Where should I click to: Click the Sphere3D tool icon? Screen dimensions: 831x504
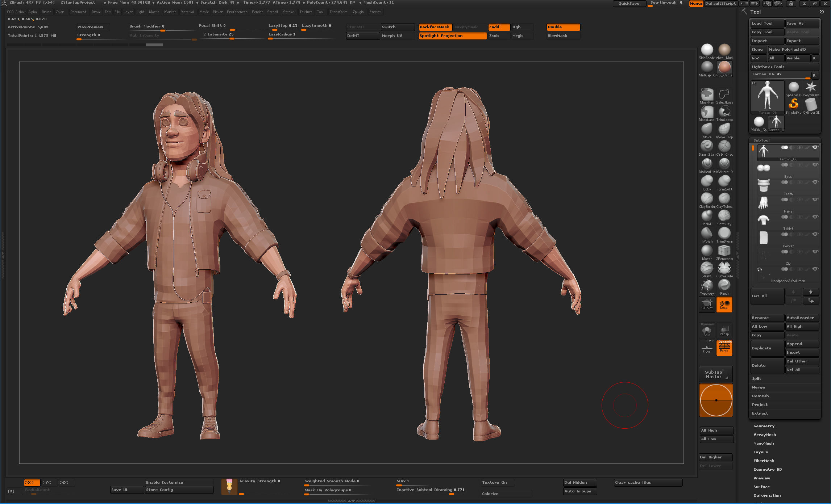pos(793,87)
